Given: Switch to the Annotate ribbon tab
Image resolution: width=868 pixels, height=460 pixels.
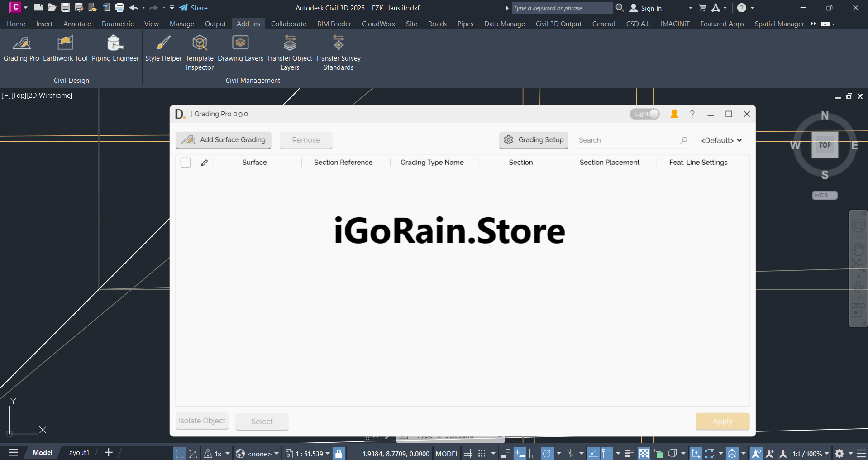Looking at the screenshot, I should pyautogui.click(x=76, y=24).
